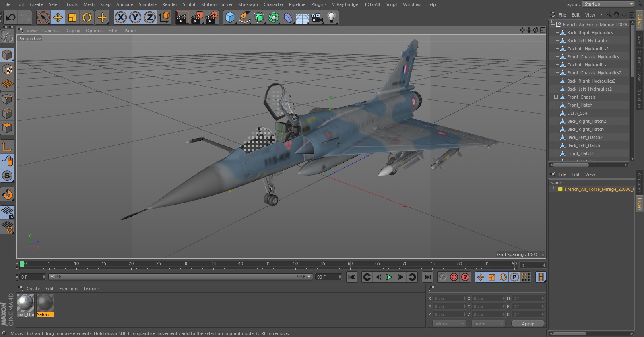
Task: Toggle viewport maximize icon
Action: 542,30
